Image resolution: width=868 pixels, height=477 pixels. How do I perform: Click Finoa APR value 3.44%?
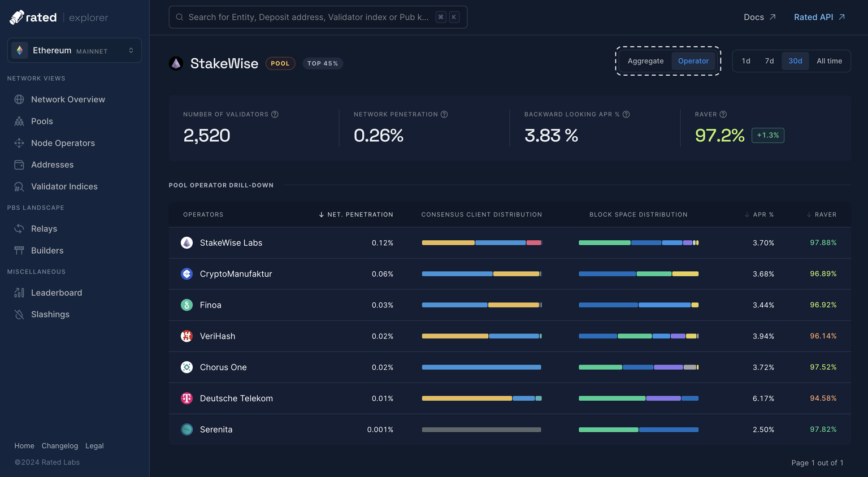763,305
